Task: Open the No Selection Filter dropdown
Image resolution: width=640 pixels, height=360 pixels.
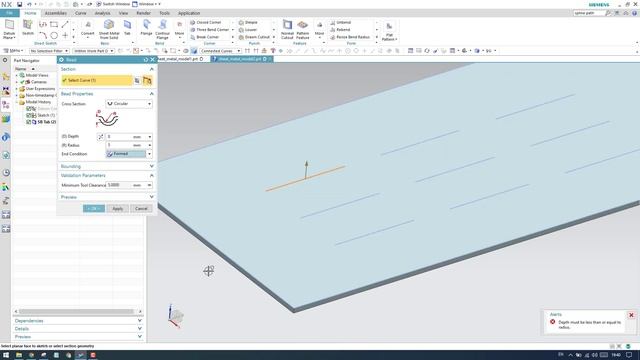Action: click(x=49, y=51)
